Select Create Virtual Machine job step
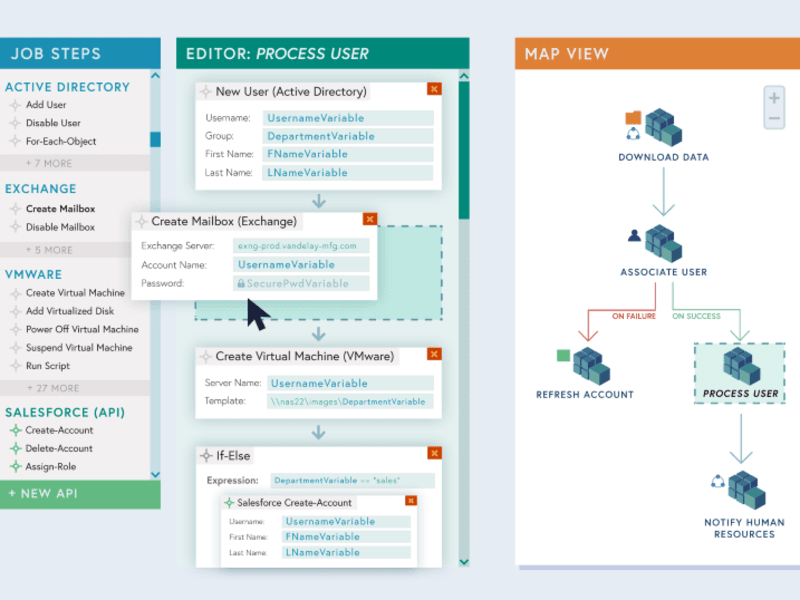The image size is (800, 600). tap(75, 293)
